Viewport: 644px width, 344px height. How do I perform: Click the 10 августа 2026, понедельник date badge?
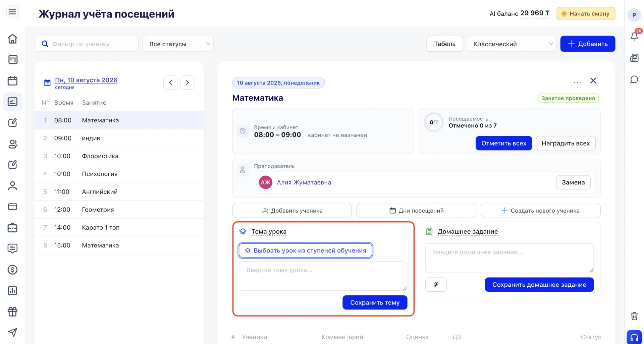[278, 83]
